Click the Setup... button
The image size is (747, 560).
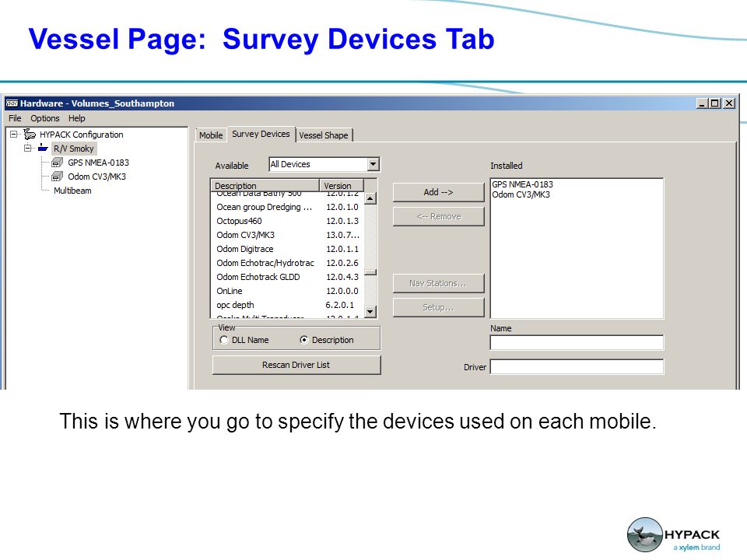click(x=438, y=307)
